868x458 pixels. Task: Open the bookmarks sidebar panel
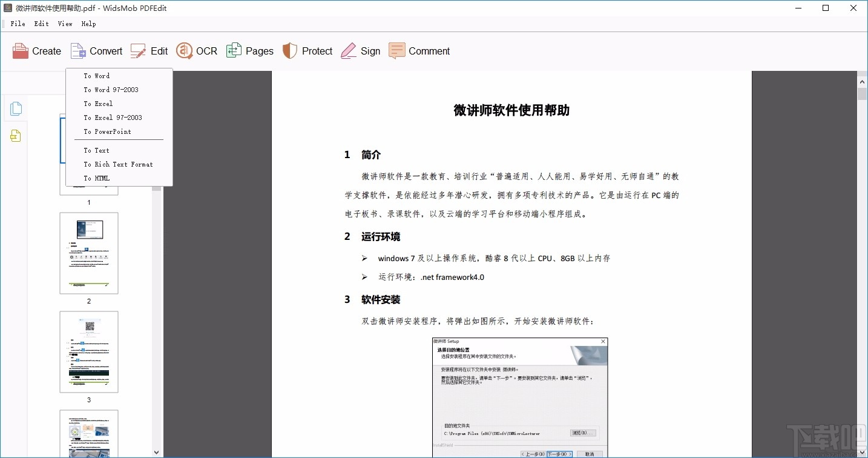coord(16,136)
